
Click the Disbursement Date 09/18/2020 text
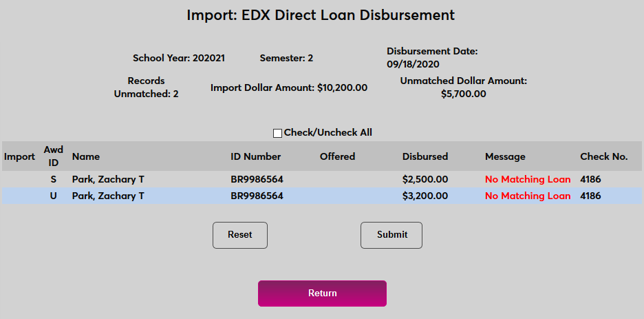coord(432,58)
